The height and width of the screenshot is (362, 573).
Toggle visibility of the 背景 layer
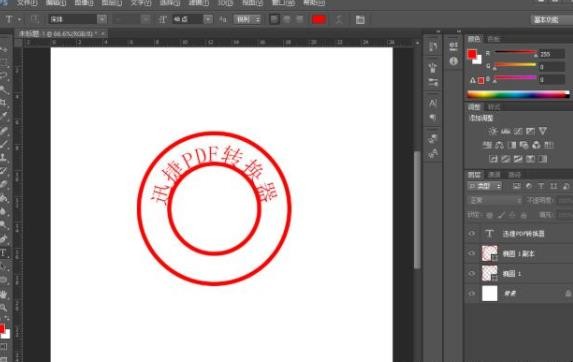pyautogui.click(x=472, y=293)
